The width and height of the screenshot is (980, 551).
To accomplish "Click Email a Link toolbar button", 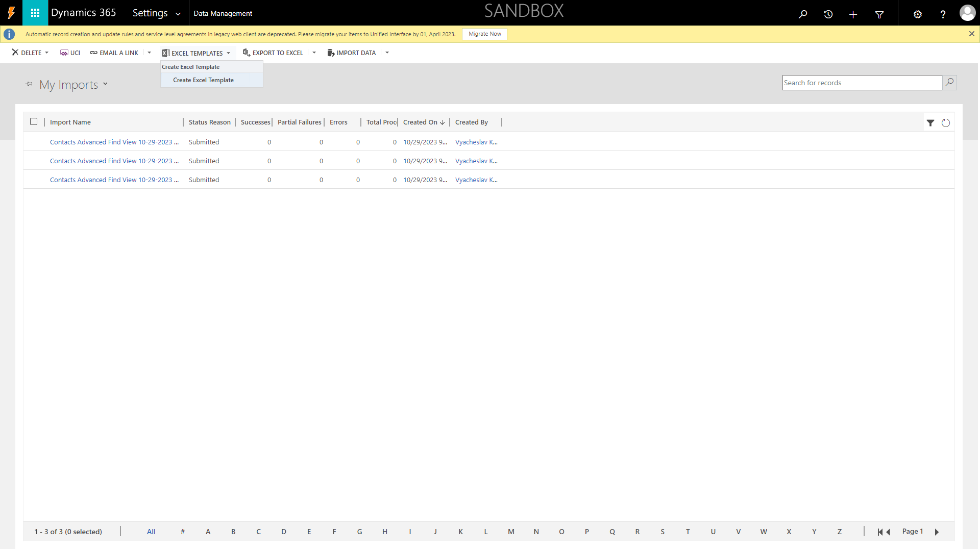I will [x=114, y=53].
